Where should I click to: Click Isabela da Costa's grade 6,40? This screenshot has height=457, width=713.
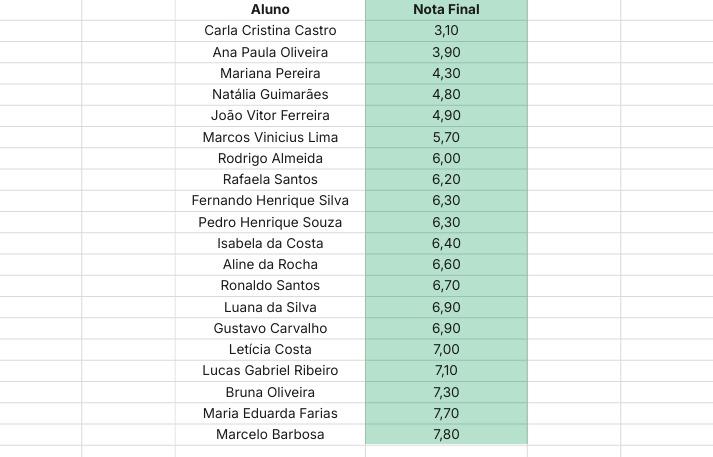tap(446, 243)
